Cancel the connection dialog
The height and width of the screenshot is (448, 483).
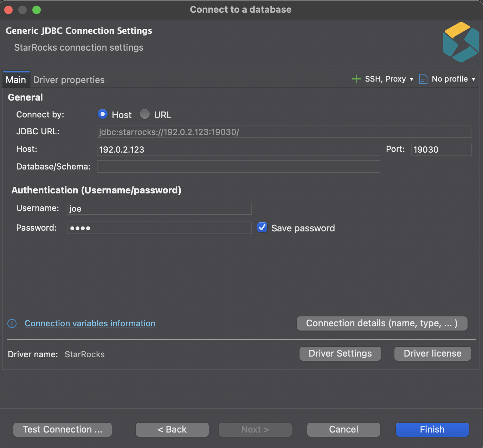click(x=344, y=430)
